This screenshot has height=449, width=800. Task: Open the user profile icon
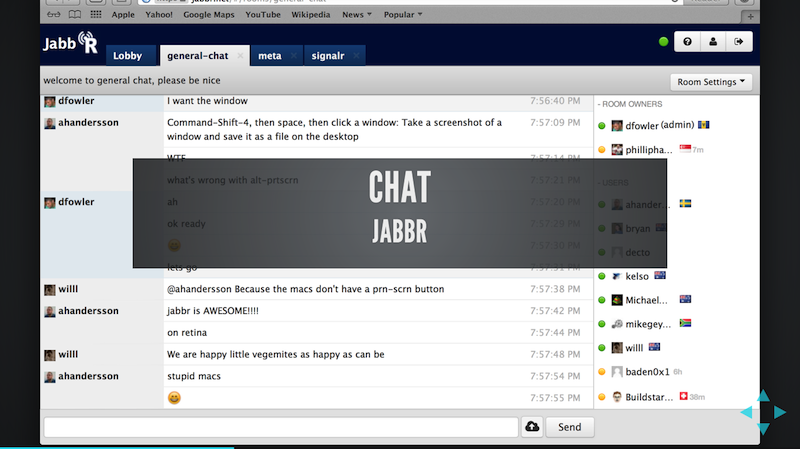pos(713,42)
